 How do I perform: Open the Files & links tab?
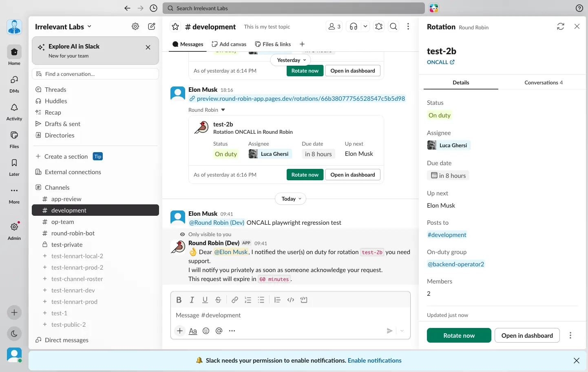pyautogui.click(x=273, y=44)
